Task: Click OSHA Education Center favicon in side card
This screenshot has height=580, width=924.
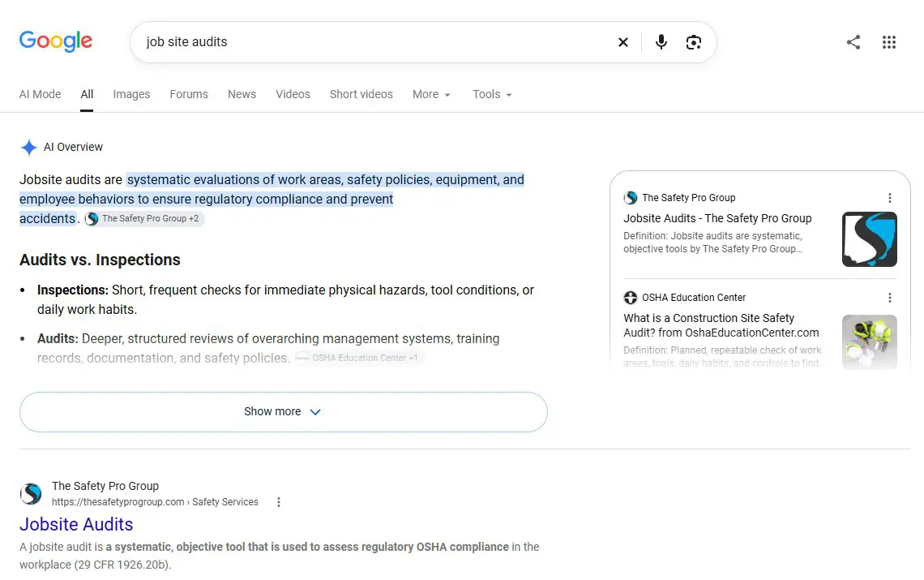Action: [631, 298]
